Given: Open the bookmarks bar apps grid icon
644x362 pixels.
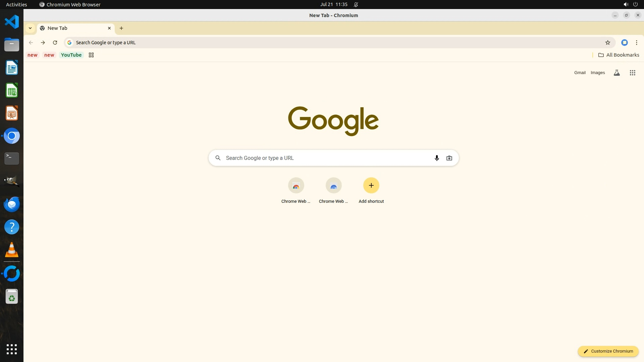Looking at the screenshot, I should coord(91,55).
